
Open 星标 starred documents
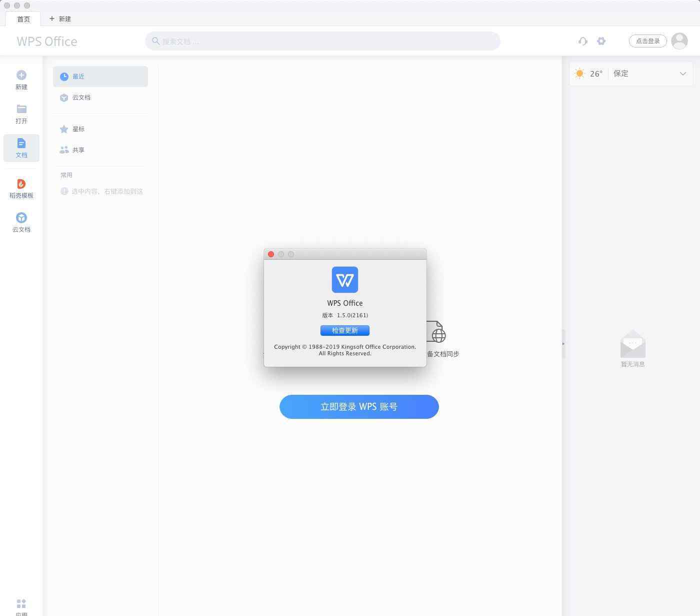[100, 129]
